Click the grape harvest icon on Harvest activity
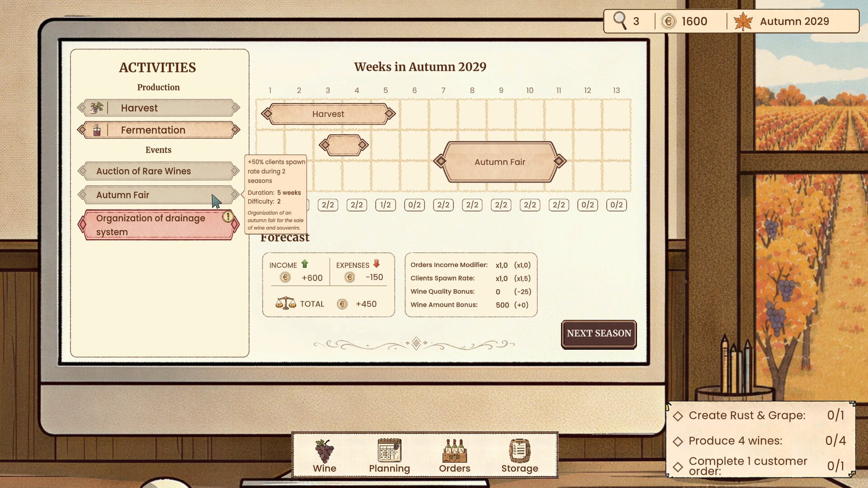 96,108
